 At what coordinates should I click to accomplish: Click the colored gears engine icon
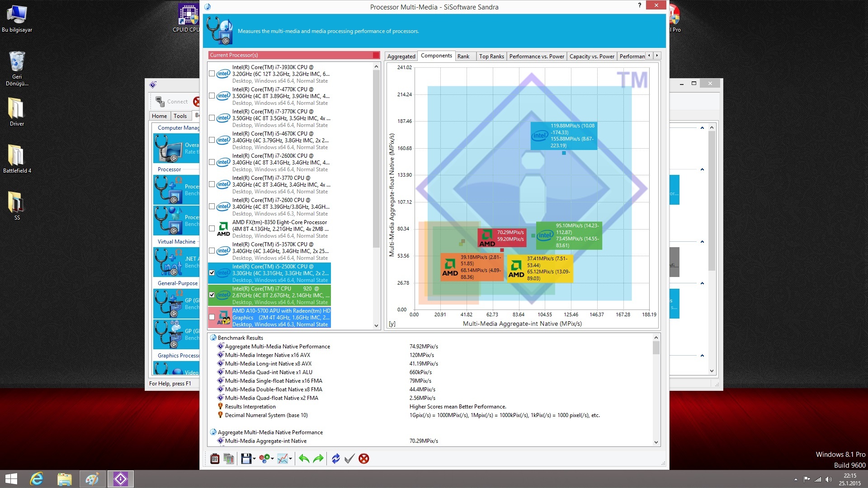pyautogui.click(x=264, y=459)
